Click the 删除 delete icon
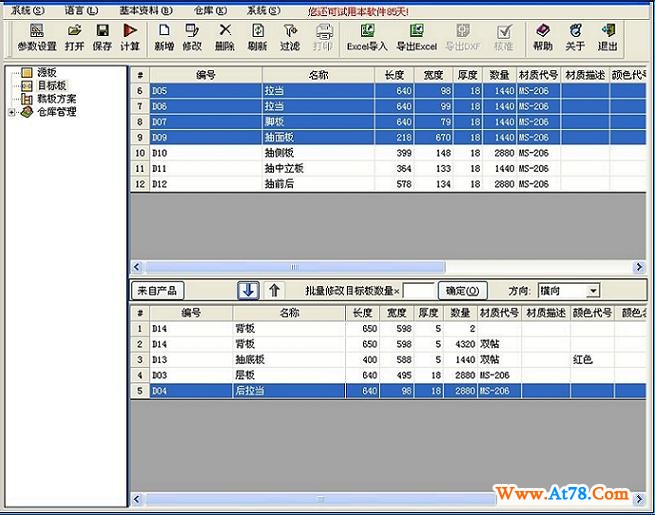The height and width of the screenshot is (515, 655). click(225, 37)
